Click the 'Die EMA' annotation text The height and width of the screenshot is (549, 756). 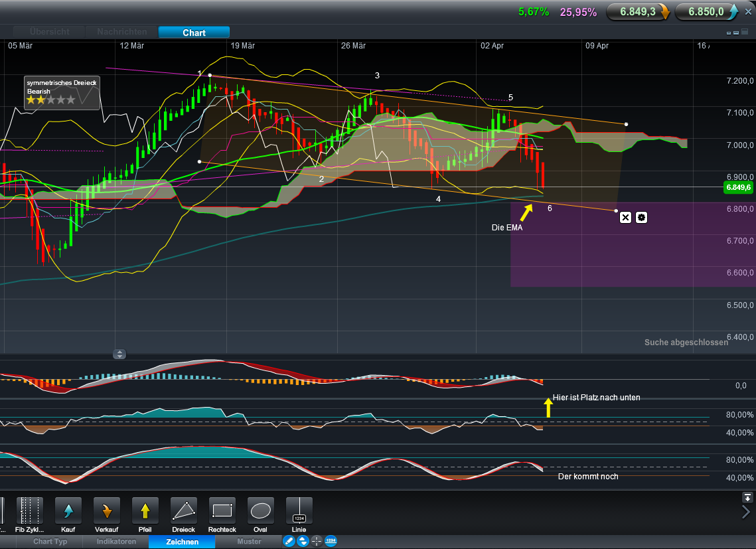(506, 228)
